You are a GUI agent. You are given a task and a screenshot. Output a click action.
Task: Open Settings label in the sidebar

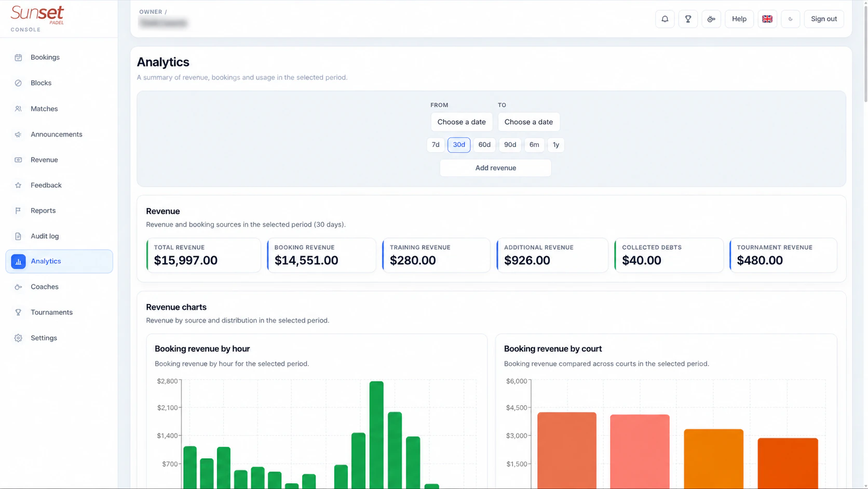pos(44,338)
